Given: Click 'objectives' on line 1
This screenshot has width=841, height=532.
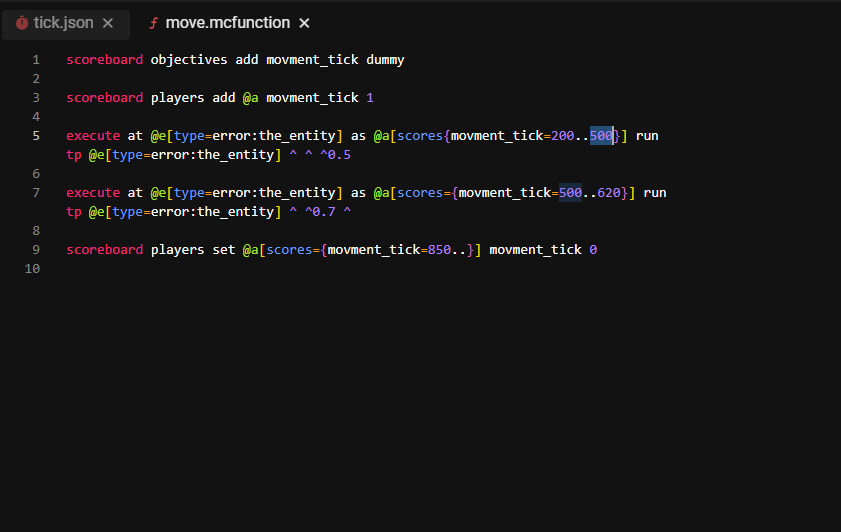Looking at the screenshot, I should click(189, 60).
